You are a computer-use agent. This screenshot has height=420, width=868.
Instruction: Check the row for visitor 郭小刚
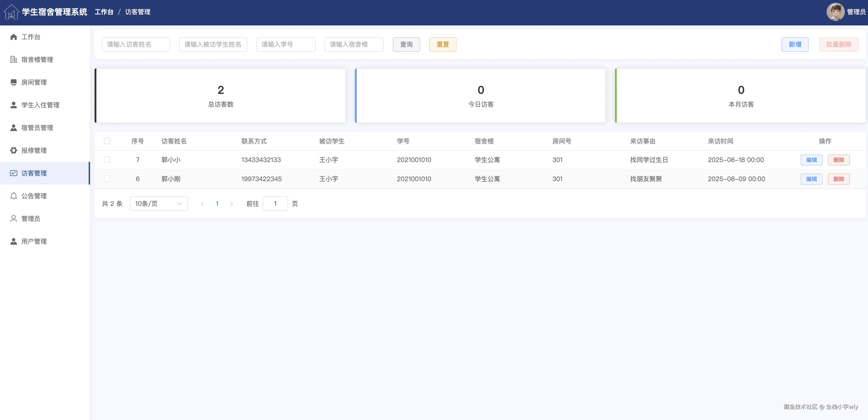(x=107, y=179)
